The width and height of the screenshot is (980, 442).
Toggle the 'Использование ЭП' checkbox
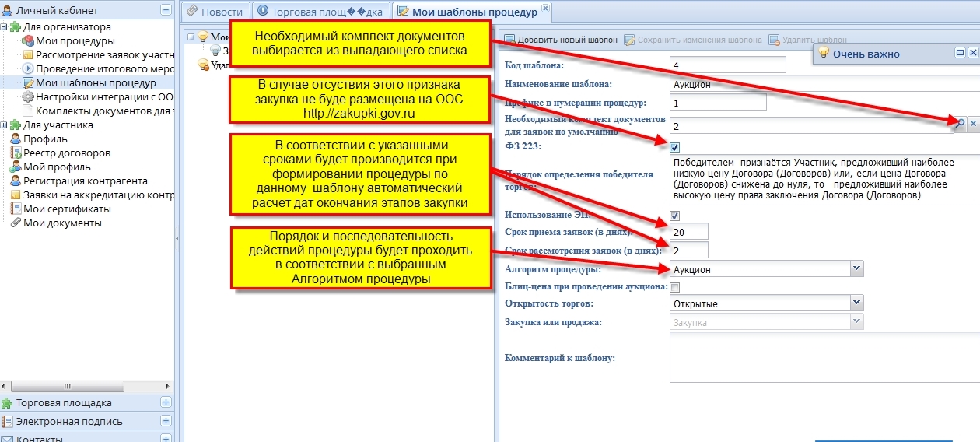675,216
